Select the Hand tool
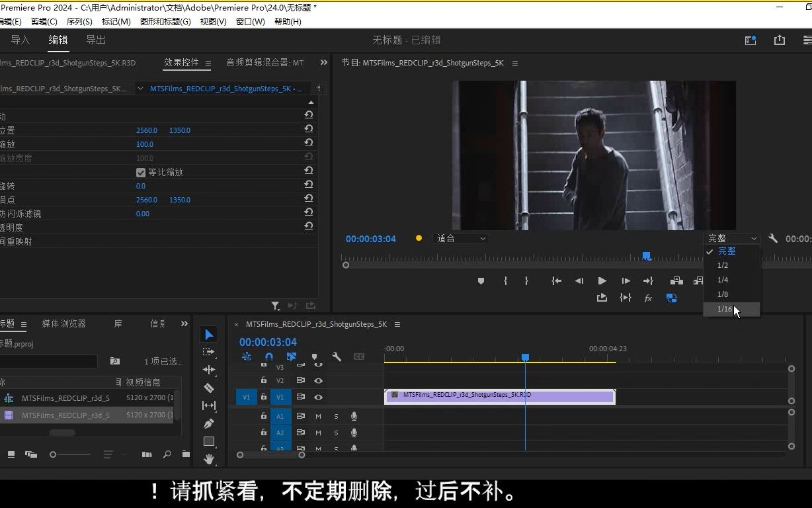Viewport: 812px width, 508px height. (209, 458)
